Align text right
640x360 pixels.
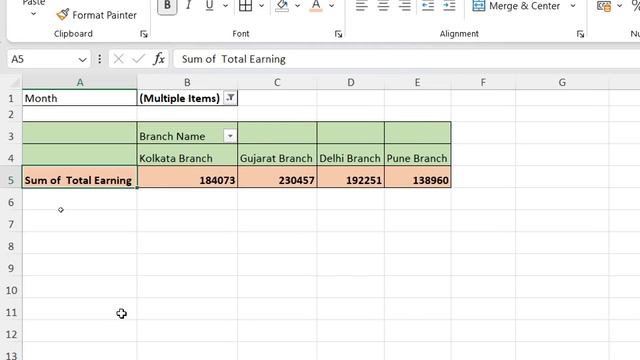click(x=404, y=6)
